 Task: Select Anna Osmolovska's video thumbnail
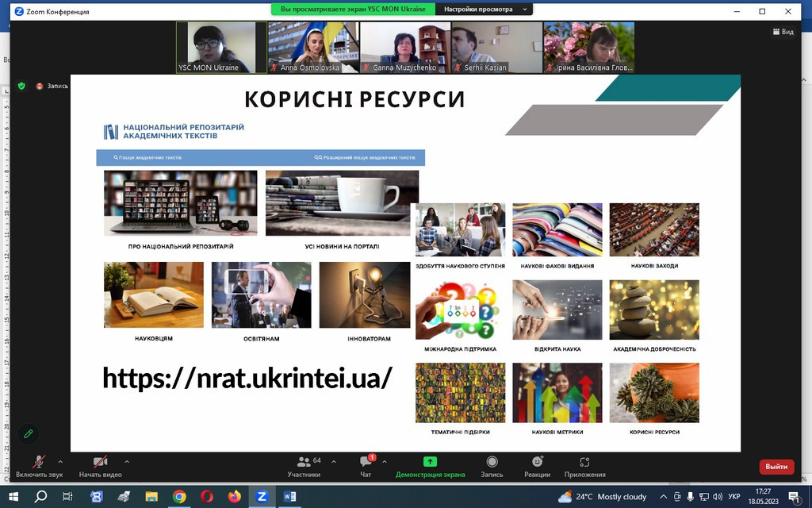click(x=313, y=47)
